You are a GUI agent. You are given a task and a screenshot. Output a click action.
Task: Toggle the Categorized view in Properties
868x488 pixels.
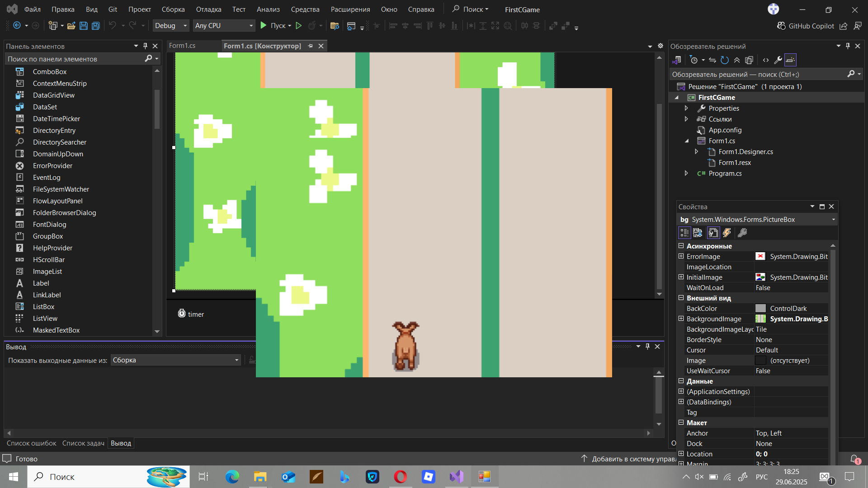[684, 233]
